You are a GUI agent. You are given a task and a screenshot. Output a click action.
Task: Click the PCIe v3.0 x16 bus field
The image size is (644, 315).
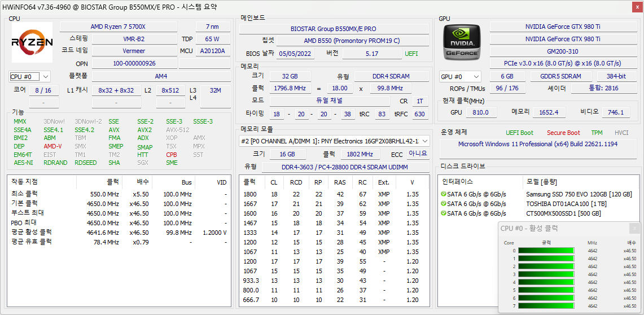563,63
